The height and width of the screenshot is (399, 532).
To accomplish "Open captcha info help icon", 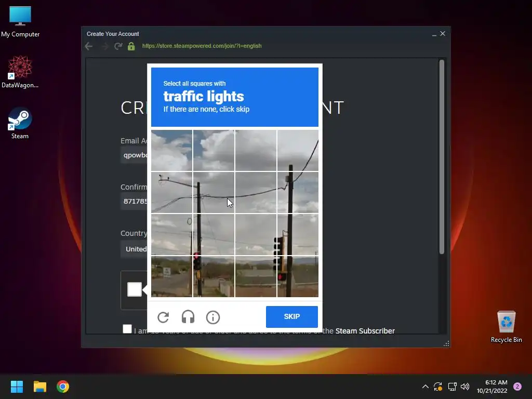I will point(213,317).
